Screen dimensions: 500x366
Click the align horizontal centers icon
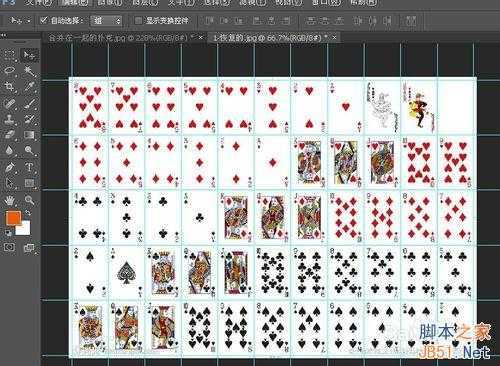(272, 21)
